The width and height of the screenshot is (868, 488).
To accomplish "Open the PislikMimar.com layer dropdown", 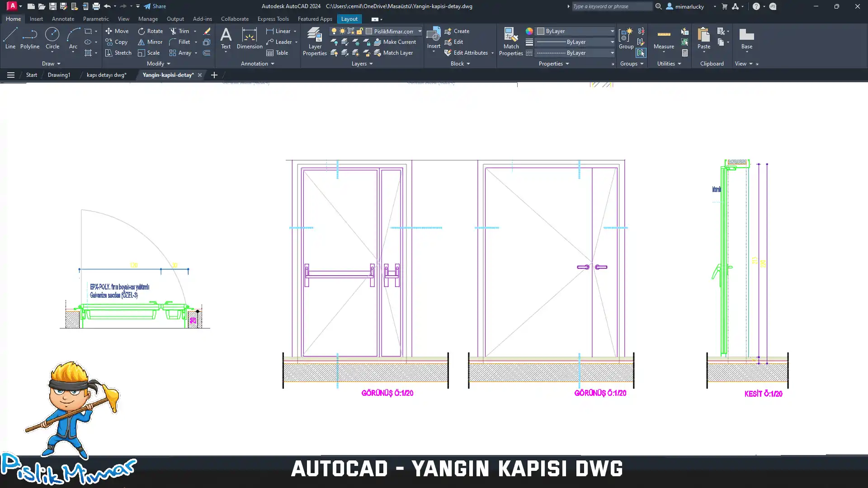I will 420,31.
